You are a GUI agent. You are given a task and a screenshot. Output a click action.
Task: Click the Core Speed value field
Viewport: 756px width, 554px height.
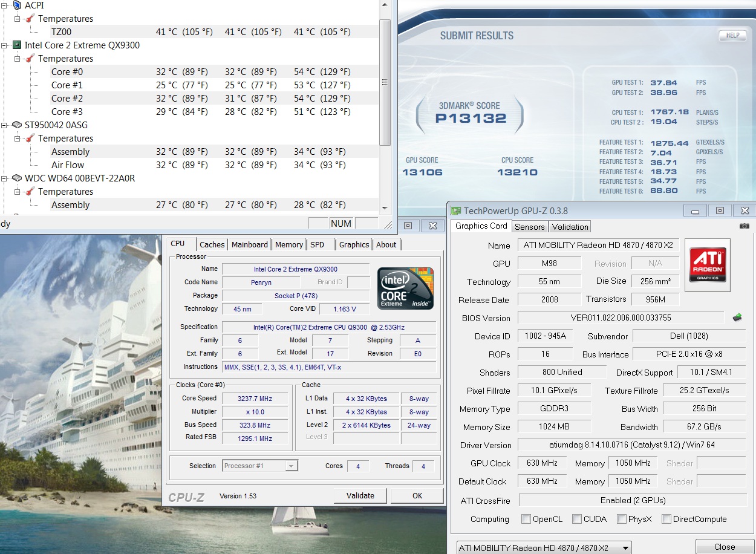[x=255, y=399]
